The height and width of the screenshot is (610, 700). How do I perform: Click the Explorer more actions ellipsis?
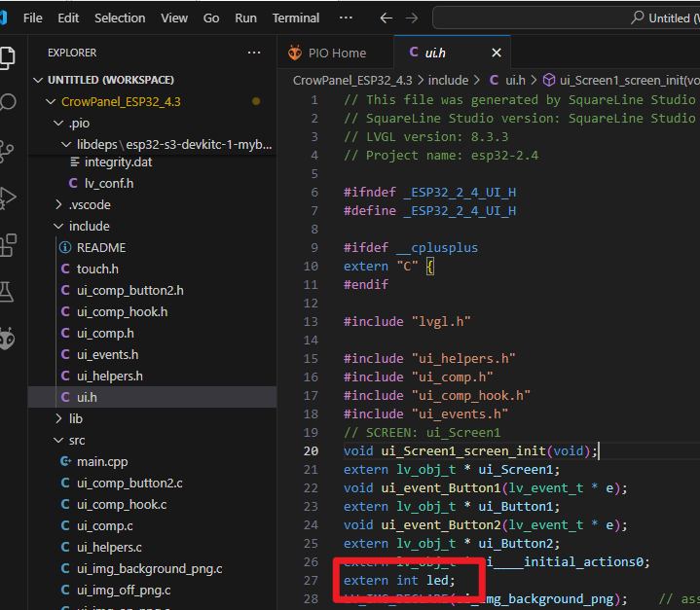point(254,53)
